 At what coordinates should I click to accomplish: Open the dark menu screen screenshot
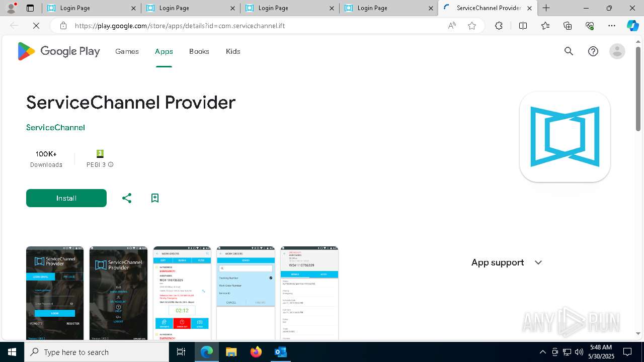tap(118, 293)
